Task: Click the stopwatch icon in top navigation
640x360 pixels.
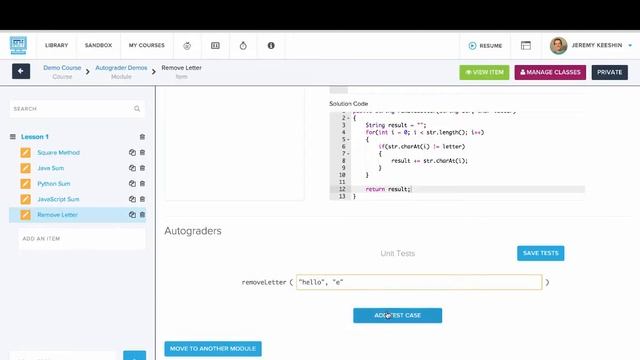Action: click(x=243, y=46)
